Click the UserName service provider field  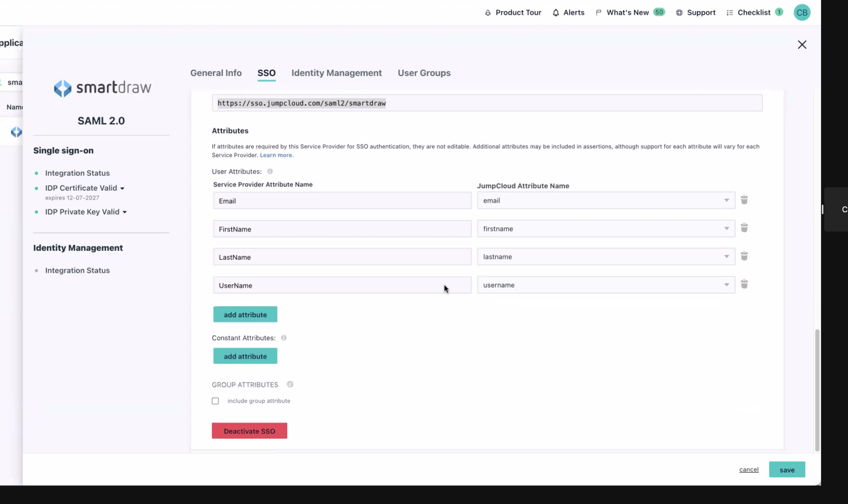(x=342, y=286)
